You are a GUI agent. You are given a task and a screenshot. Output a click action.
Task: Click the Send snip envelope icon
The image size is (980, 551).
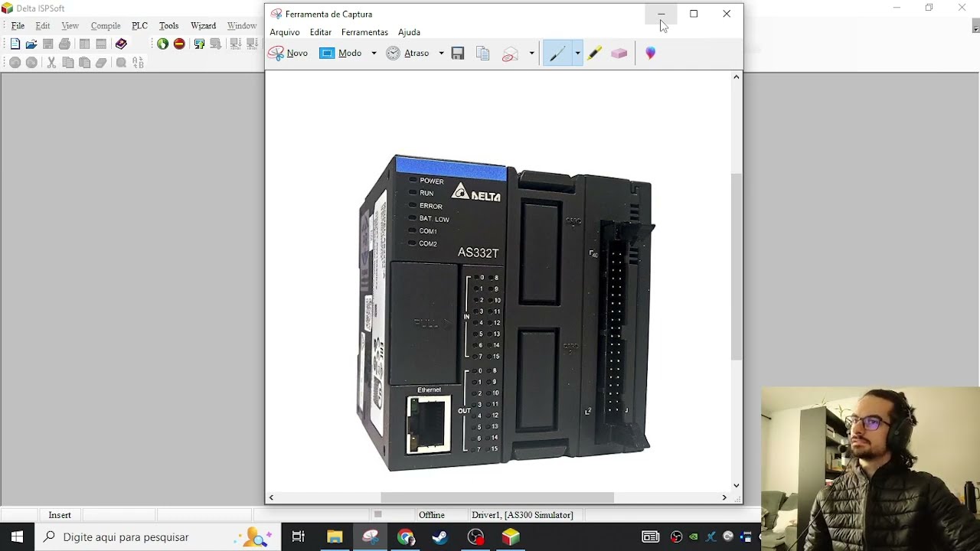pyautogui.click(x=510, y=53)
